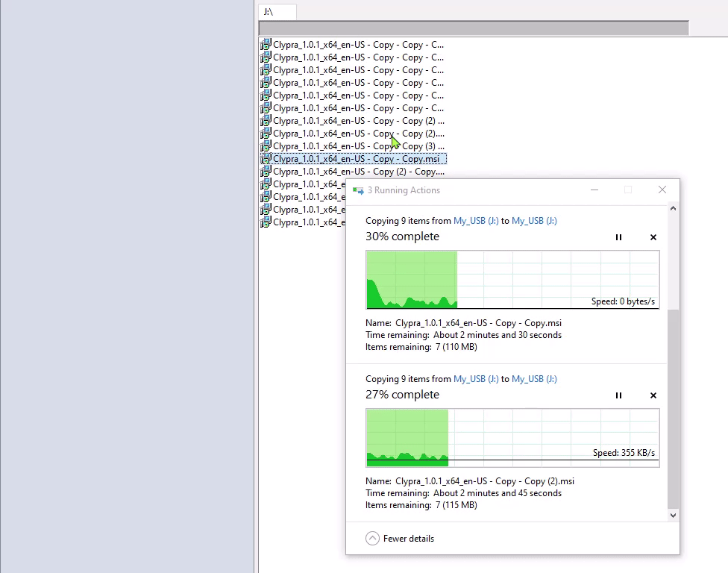Pause the 27% complete copy operation
728x573 pixels.
618,395
